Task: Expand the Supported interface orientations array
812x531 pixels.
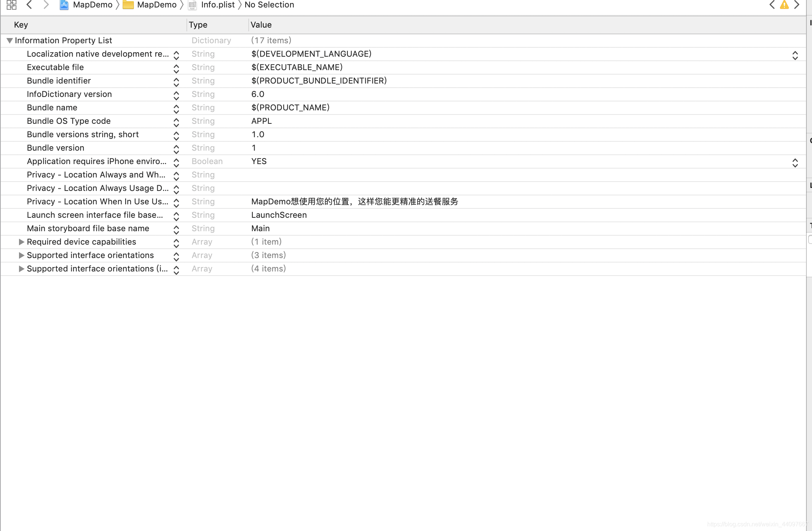Action: click(21, 255)
